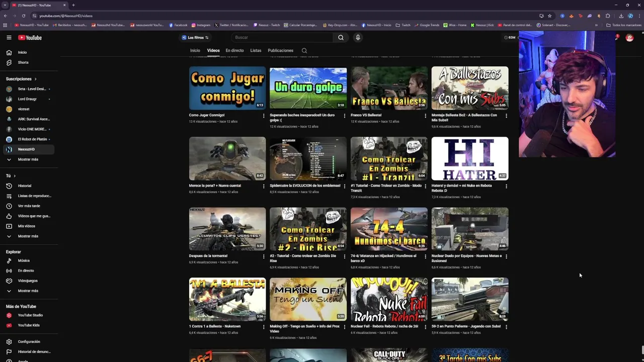
Task: Open Chrome downloads icon
Action: 621,16
